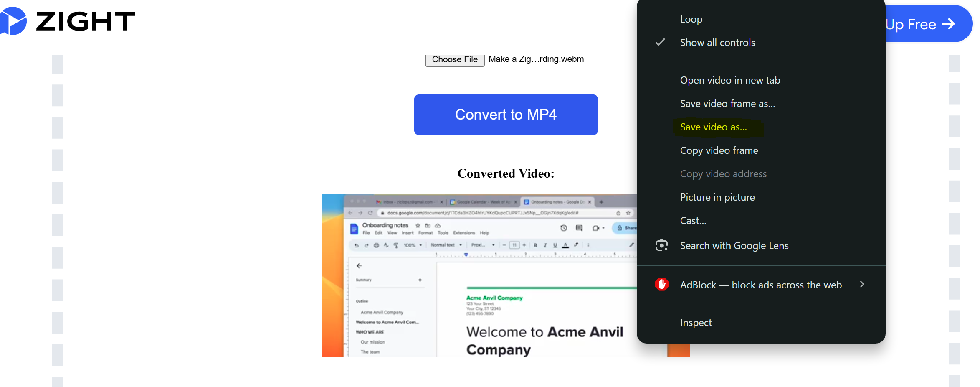Click Copy video address entry

click(761, 174)
